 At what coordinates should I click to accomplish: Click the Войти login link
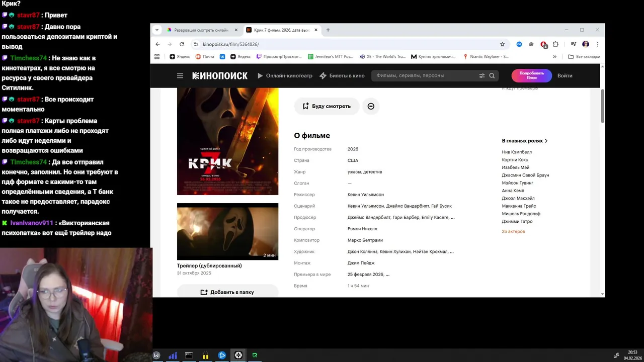[x=565, y=76]
